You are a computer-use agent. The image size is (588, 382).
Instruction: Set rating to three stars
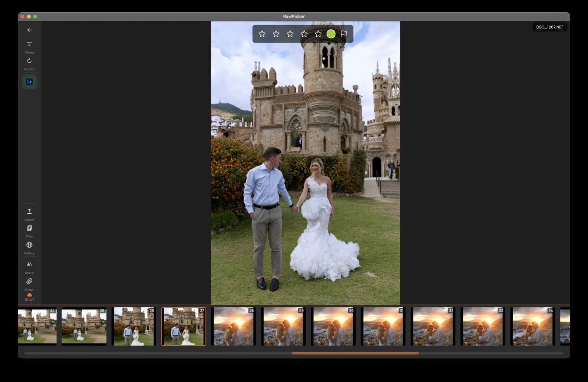[290, 34]
